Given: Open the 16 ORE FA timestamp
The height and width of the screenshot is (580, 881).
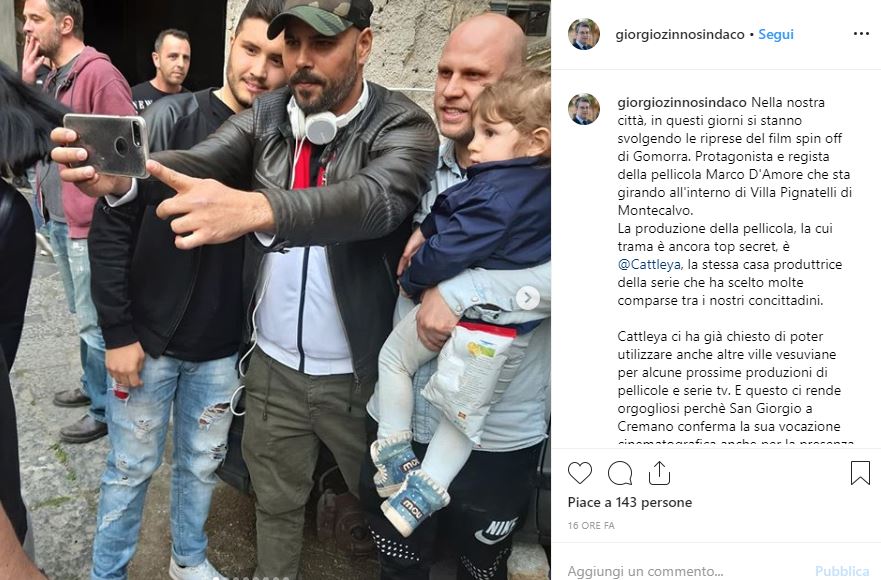Looking at the screenshot, I should [591, 525].
